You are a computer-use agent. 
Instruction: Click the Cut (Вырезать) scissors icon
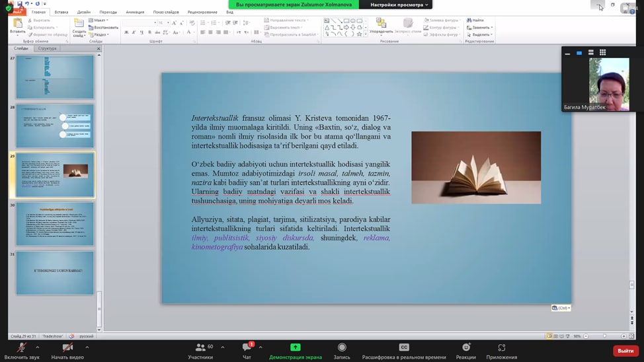[30, 20]
